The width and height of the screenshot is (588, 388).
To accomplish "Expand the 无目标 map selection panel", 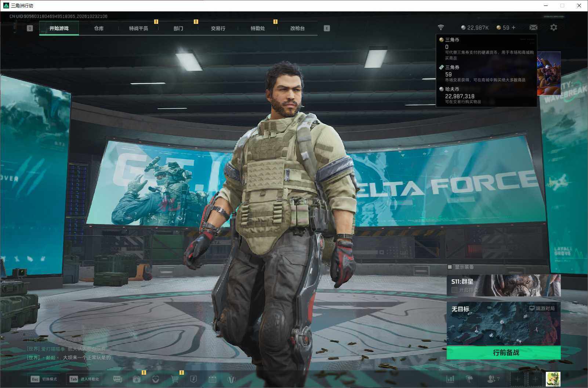I will 504,323.
